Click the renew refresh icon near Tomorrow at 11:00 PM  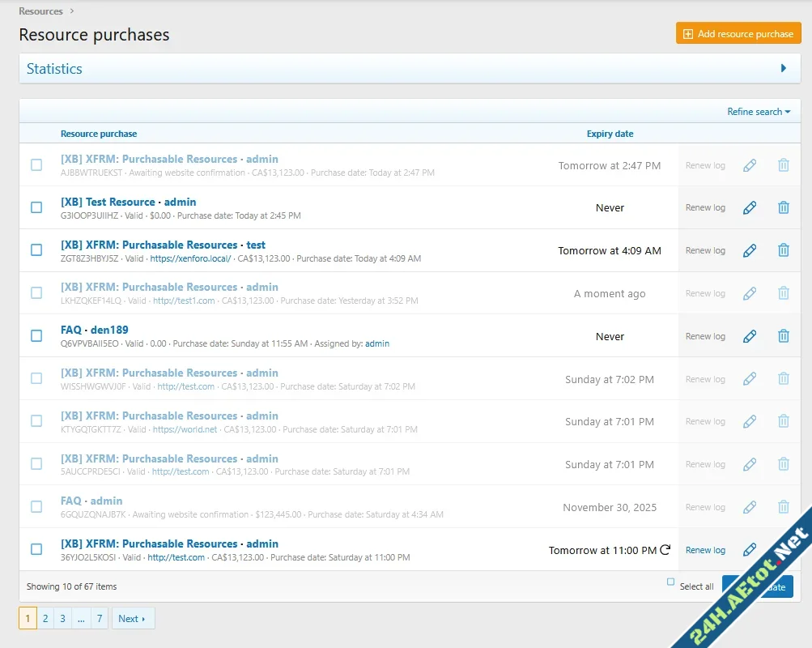[x=665, y=548]
